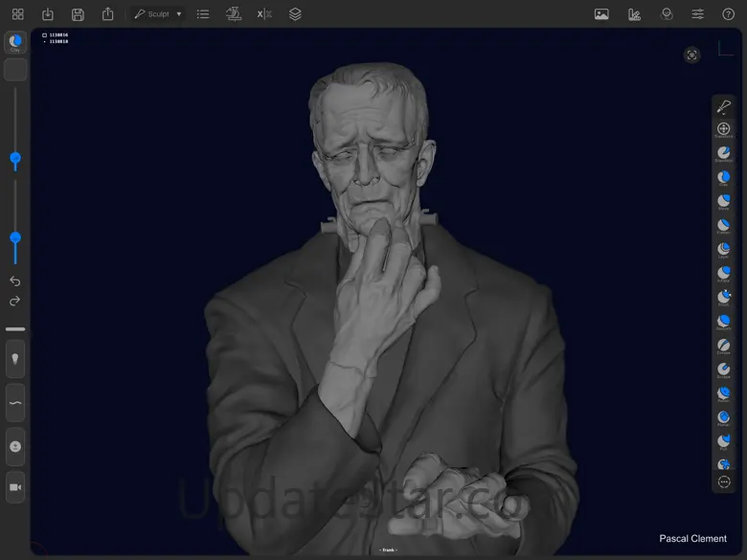Select the Move brush
The height and width of the screenshot is (560, 747).
(x=724, y=201)
